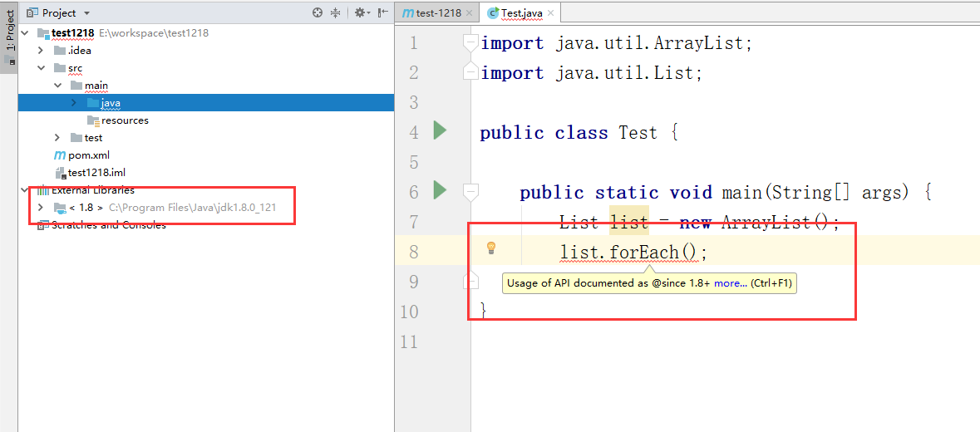This screenshot has width=980, height=432.
Task: Click line number 11 in gutter
Action: click(410, 341)
